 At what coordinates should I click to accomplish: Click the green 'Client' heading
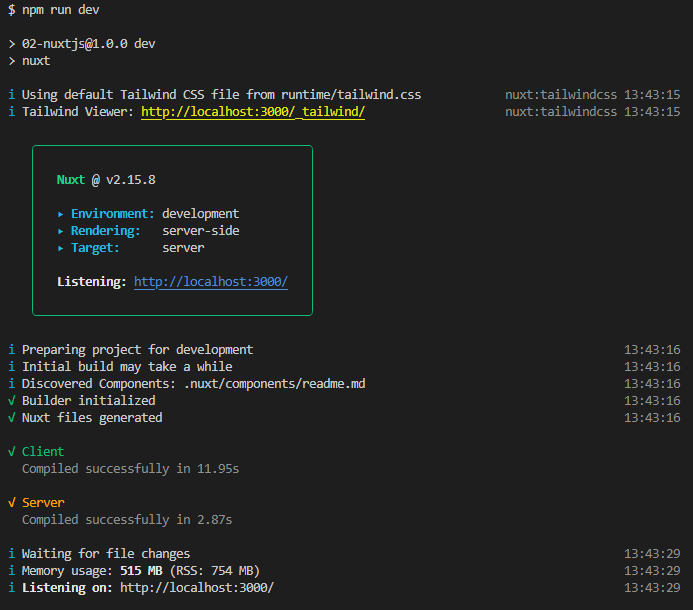pyautogui.click(x=43, y=452)
